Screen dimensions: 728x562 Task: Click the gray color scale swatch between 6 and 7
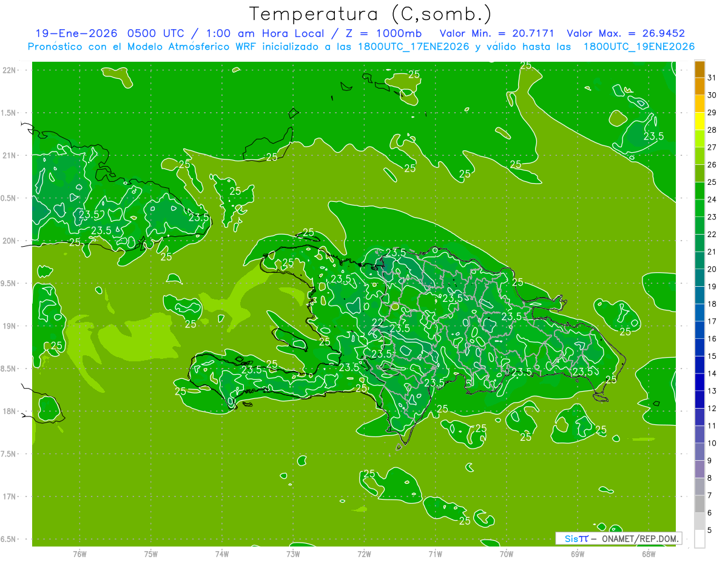699,504
